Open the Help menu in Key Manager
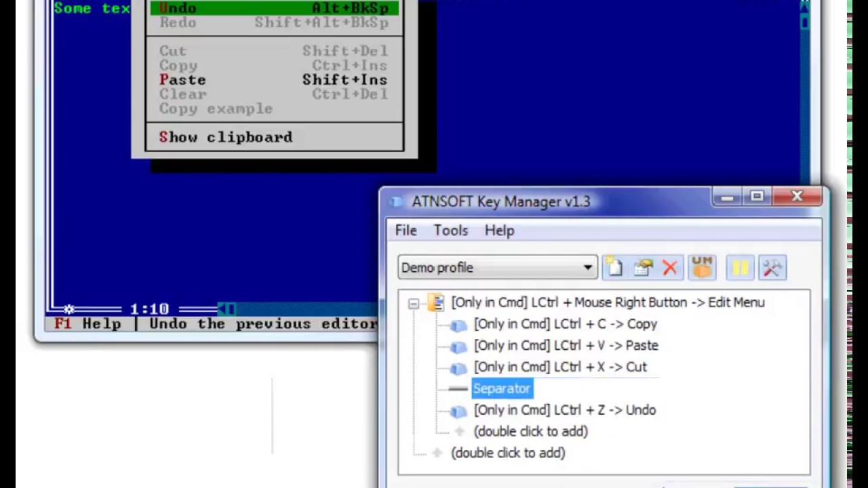The width and height of the screenshot is (868, 488). 499,230
